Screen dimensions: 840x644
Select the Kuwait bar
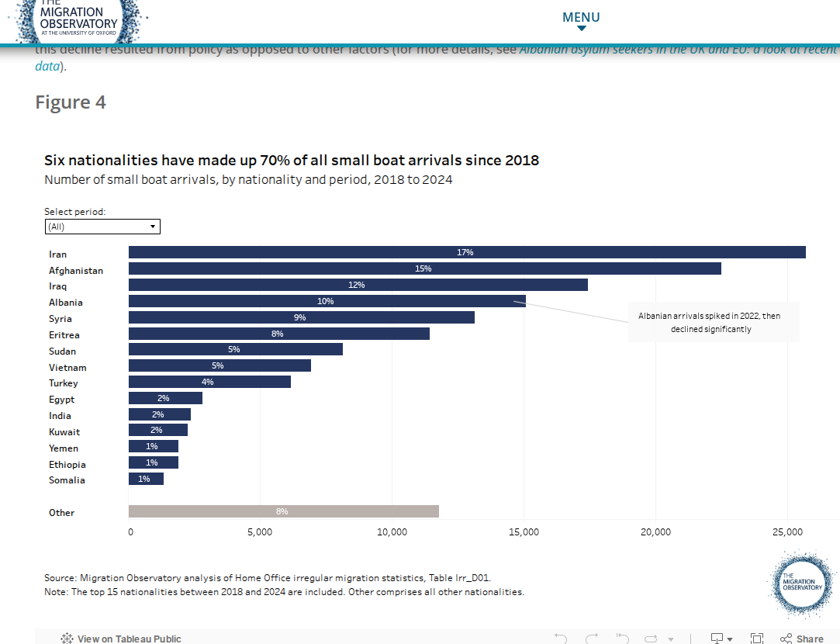158,430
